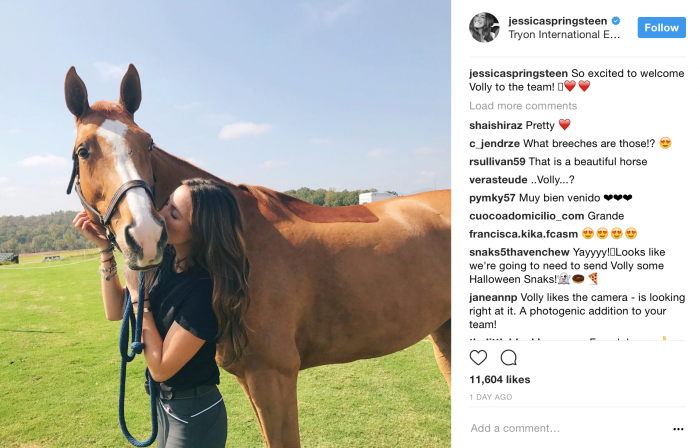Open pymky57 commenter profile
Viewport: 700px width, 448px height.
click(x=492, y=198)
